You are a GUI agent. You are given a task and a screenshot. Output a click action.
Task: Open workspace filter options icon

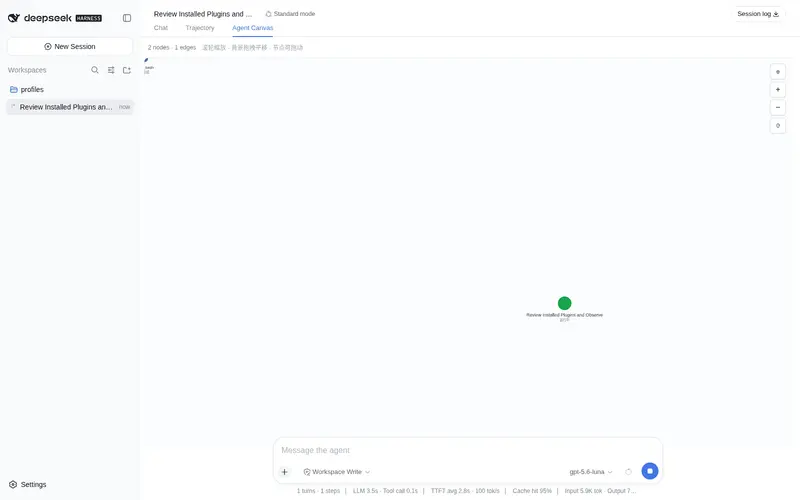(111, 70)
